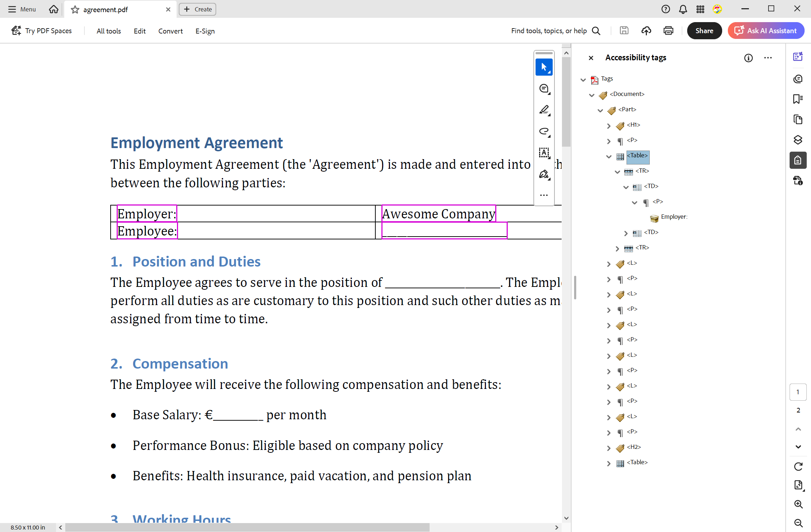Select the highlight pencil tool
Screen dimensions: 811x532
(x=543, y=110)
